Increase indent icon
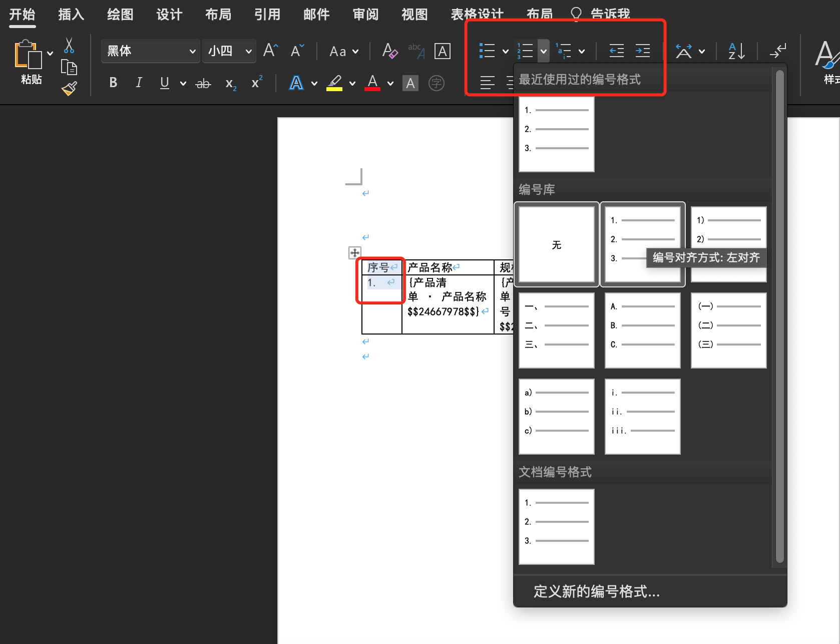 [x=643, y=51]
